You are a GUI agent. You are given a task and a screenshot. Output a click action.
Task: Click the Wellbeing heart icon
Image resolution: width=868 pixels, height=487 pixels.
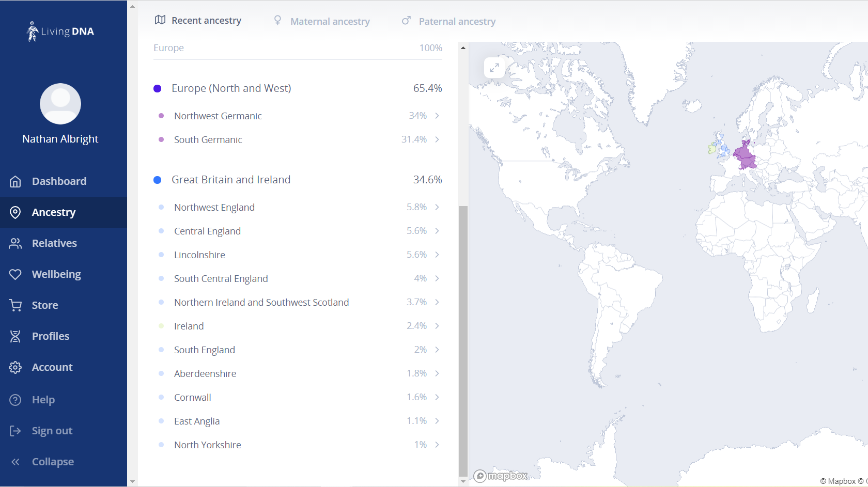pos(16,274)
